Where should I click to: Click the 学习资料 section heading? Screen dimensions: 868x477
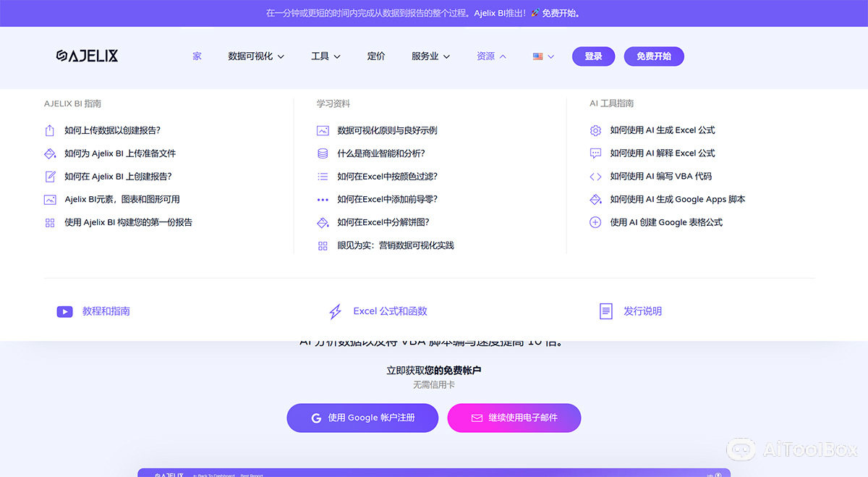(x=333, y=104)
